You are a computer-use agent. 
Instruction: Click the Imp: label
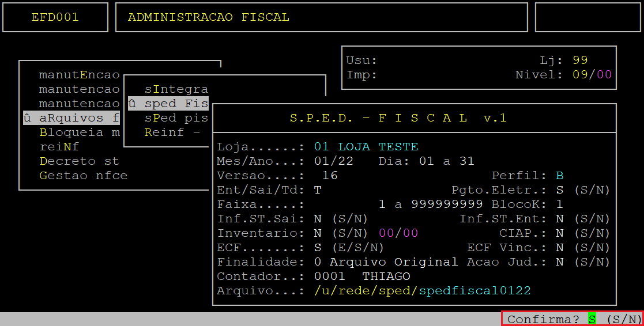click(x=361, y=75)
